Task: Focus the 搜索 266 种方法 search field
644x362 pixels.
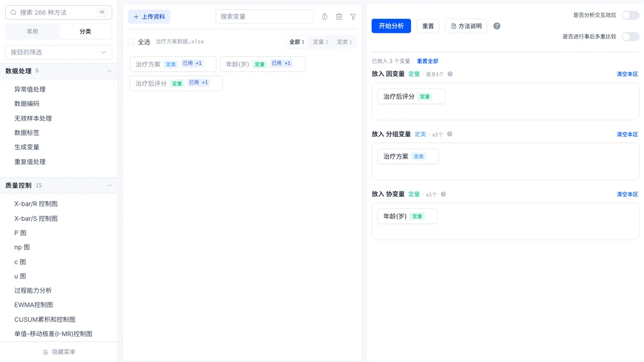Action: pos(58,12)
